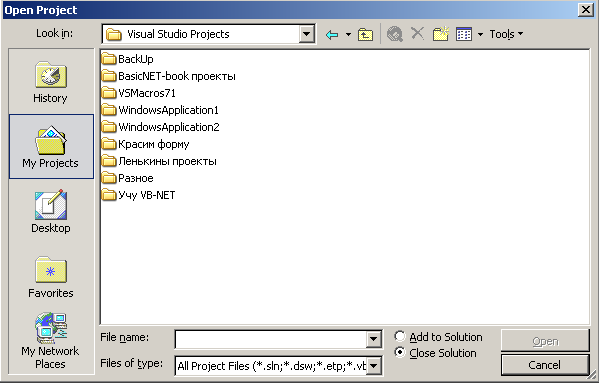Open the Favorites places icon
This screenshot has height=383, width=599.
51,276
